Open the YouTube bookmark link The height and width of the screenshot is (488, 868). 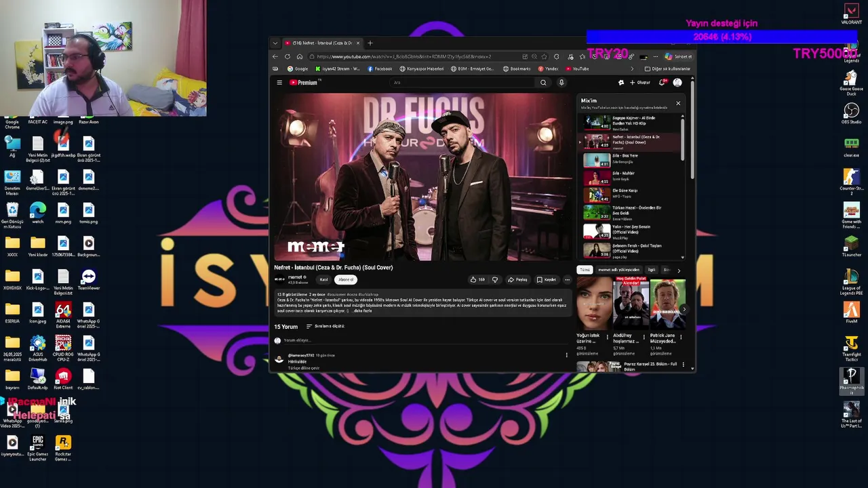click(577, 68)
